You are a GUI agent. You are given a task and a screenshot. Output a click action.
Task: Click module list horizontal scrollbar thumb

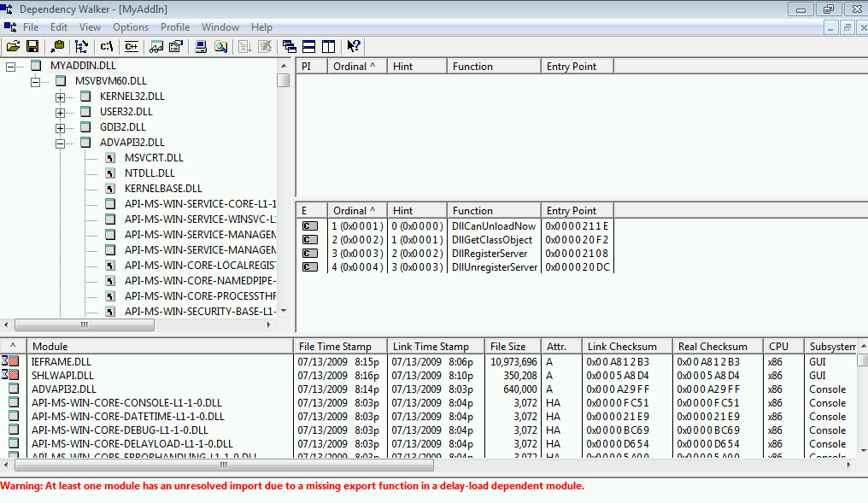tap(224, 465)
